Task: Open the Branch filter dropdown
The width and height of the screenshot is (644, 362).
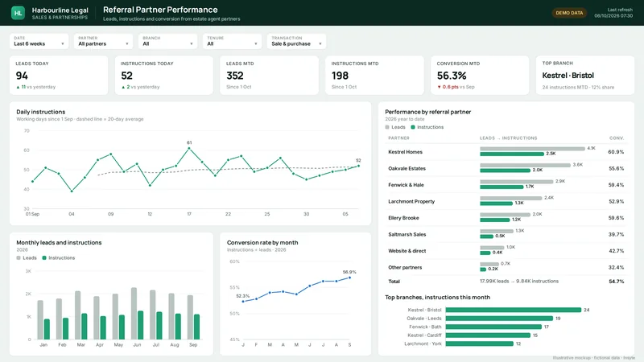Action: click(167, 41)
